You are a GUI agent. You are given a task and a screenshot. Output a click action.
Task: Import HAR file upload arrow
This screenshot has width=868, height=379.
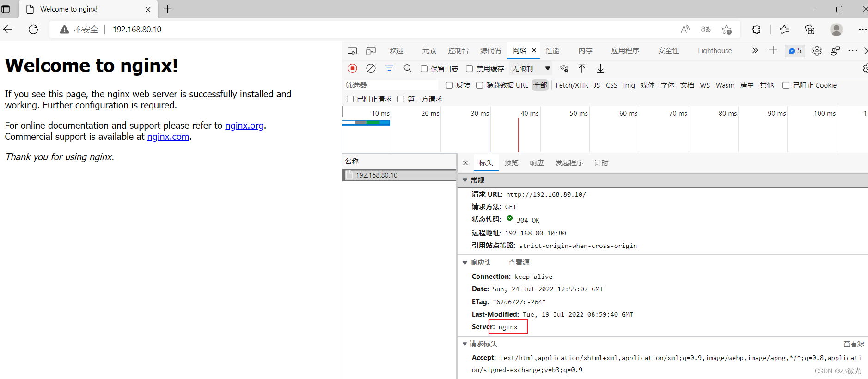pos(582,68)
